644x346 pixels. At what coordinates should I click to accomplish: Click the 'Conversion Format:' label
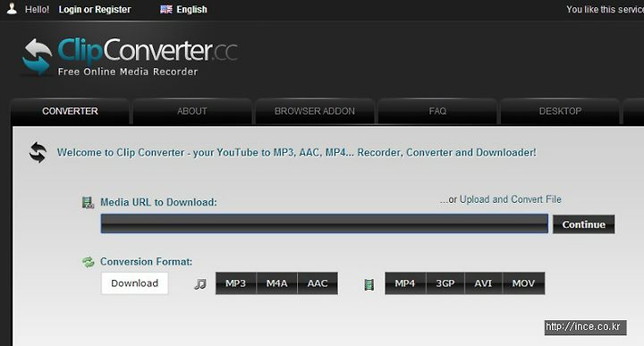point(146,261)
